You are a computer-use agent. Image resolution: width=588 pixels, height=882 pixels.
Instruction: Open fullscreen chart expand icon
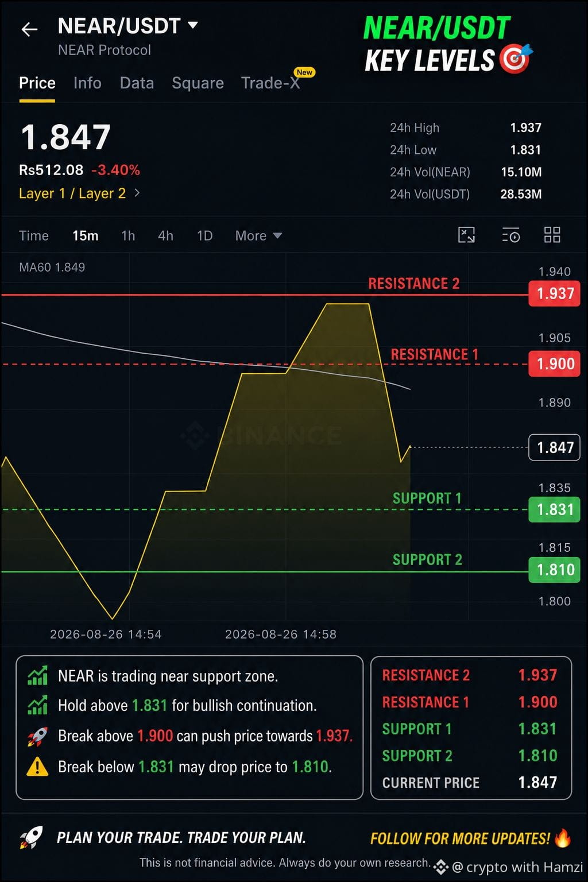coord(466,235)
